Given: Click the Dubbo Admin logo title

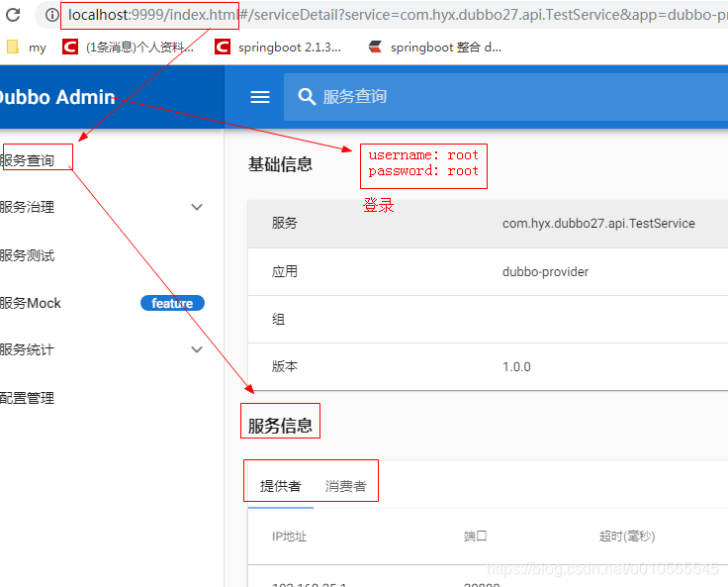Looking at the screenshot, I should [56, 97].
